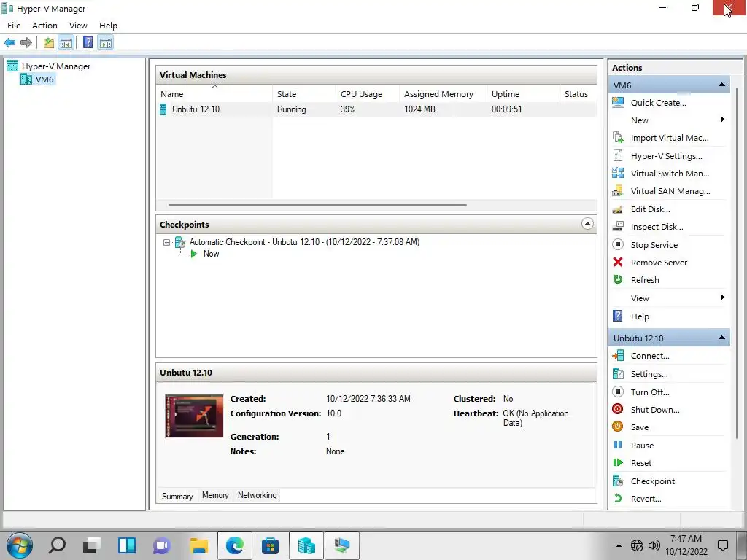Expand the New submenu arrow
Screen dimensions: 747x560
[722, 120]
